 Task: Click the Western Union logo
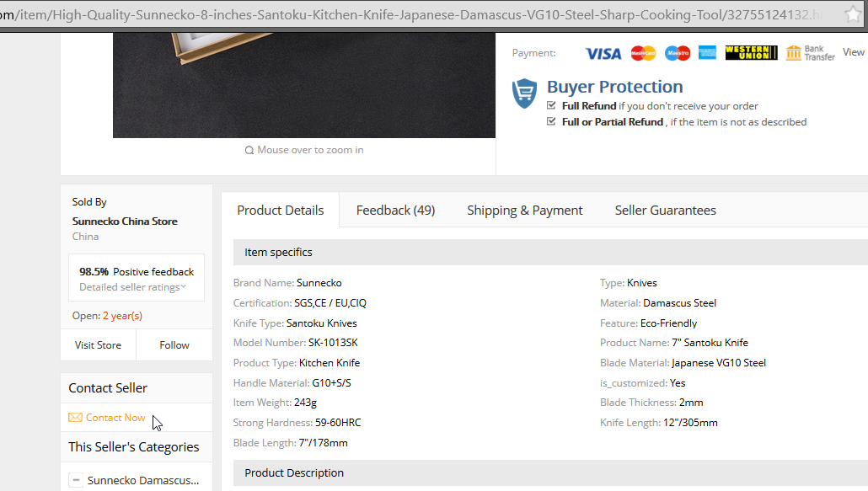point(751,53)
